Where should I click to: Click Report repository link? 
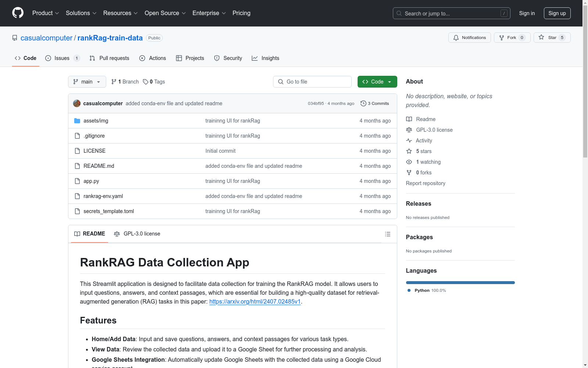click(x=426, y=183)
